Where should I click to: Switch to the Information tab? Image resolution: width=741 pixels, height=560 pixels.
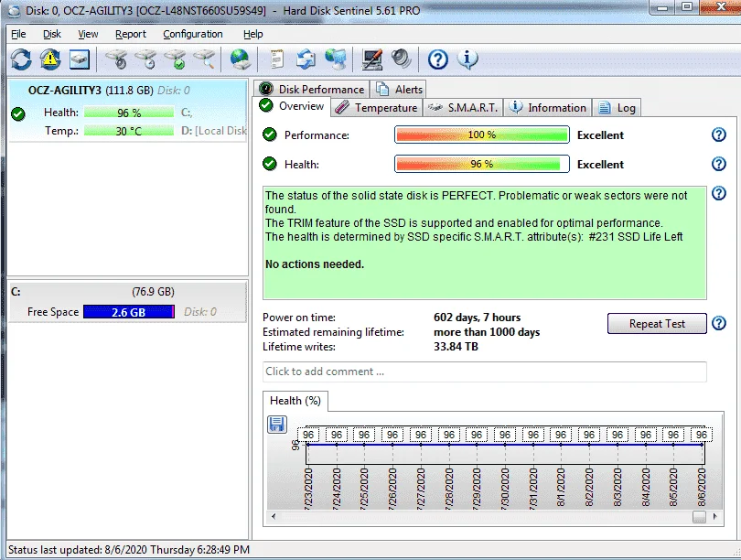548,108
